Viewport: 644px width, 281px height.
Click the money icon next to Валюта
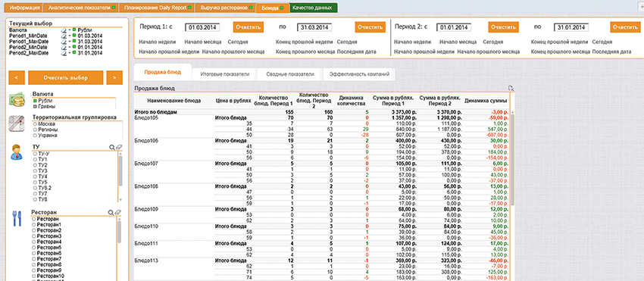[x=17, y=100]
